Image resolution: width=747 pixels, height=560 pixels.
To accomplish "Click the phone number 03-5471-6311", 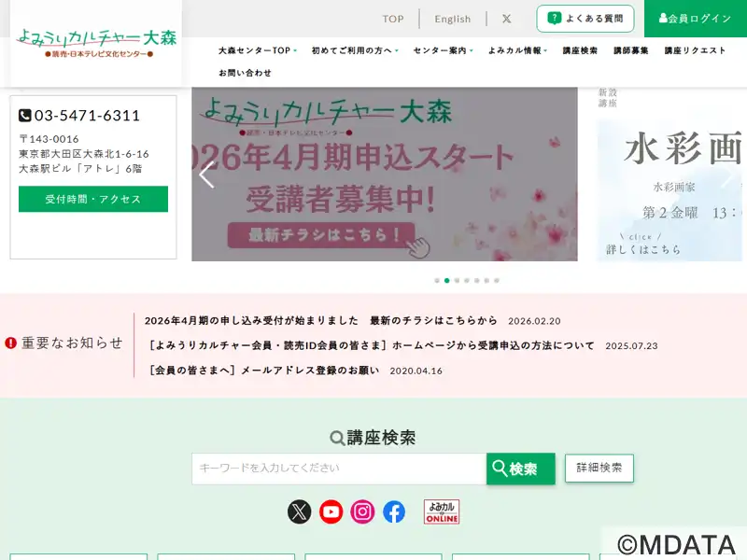I will tap(87, 115).
